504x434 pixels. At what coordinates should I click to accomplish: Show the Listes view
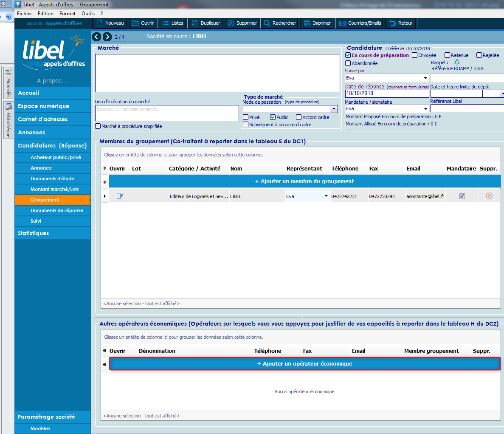coord(173,23)
